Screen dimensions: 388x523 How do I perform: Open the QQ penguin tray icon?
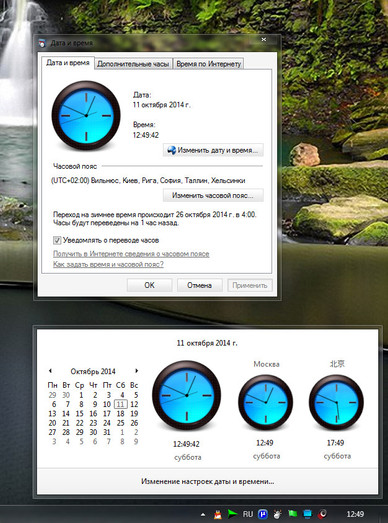(218, 514)
